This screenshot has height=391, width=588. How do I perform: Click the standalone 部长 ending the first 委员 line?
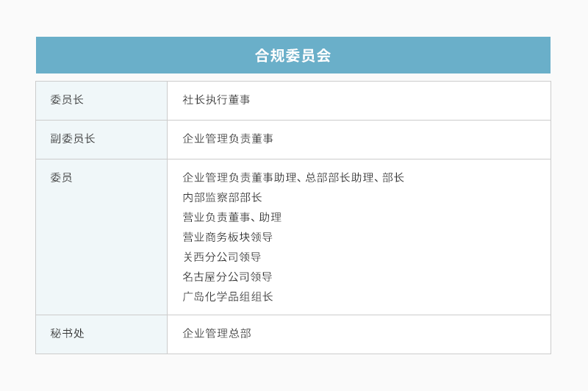click(393, 178)
